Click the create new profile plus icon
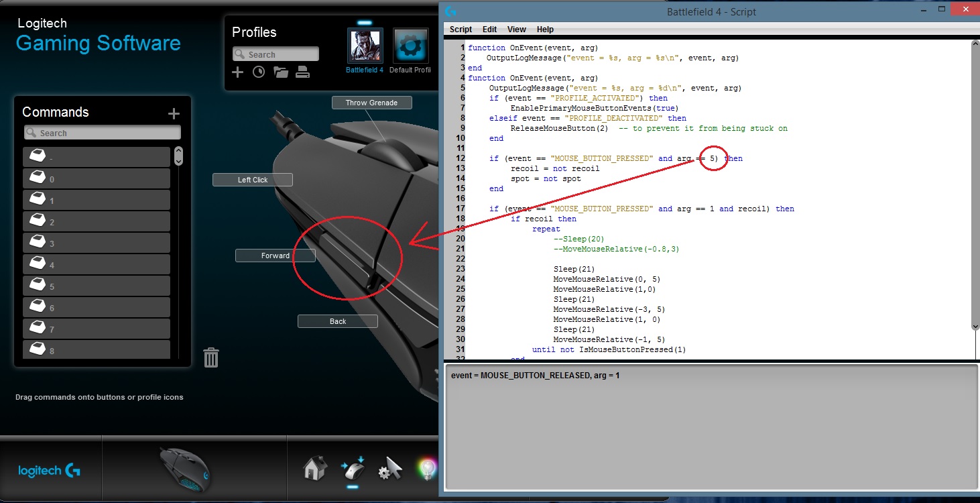 pos(237,72)
